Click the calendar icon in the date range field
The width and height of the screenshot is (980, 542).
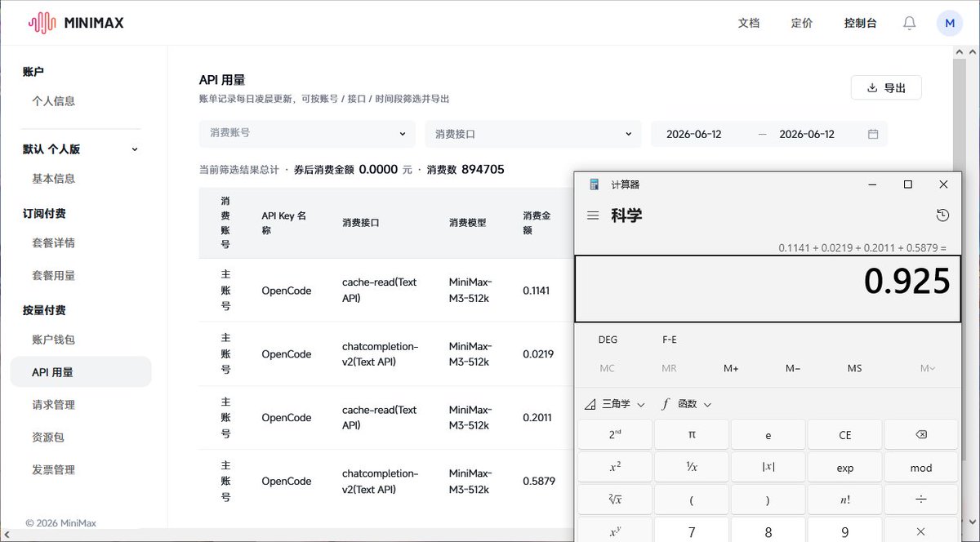tap(873, 134)
